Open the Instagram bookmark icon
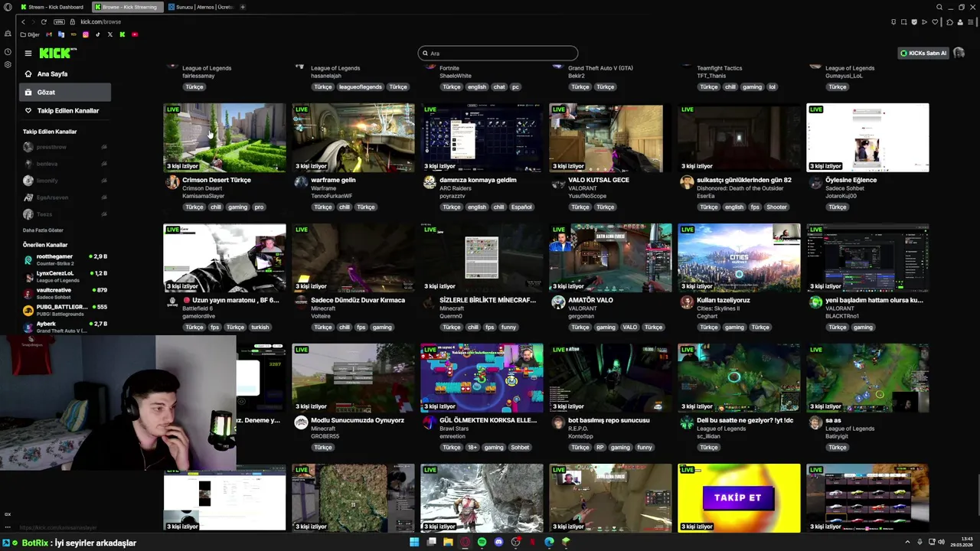 click(85, 34)
